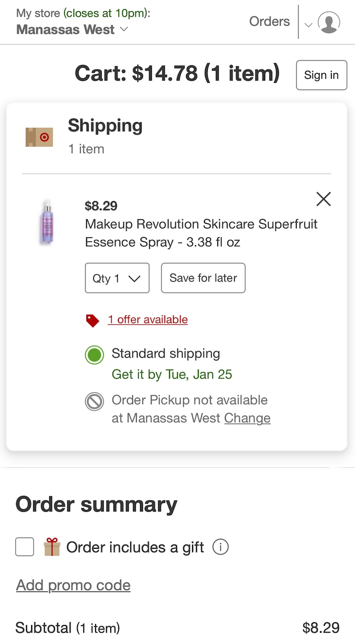Expand account menu chevron near profile
355x644 pixels.
click(x=308, y=25)
